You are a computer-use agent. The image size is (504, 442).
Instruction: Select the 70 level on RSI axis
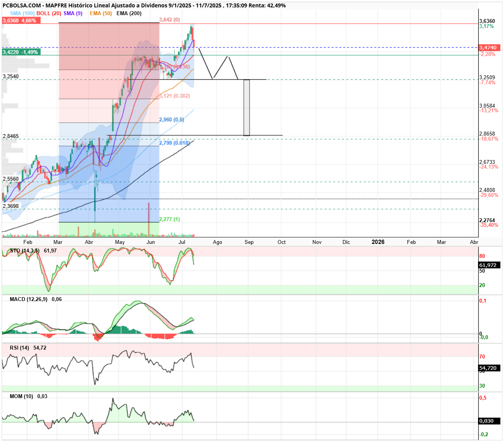[x=482, y=357]
